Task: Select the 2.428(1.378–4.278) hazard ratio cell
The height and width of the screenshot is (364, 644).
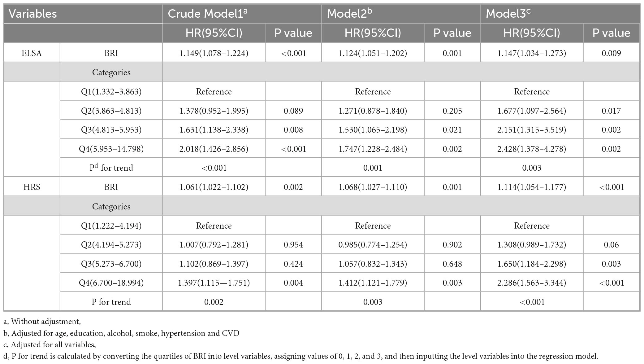Action: coord(532,149)
